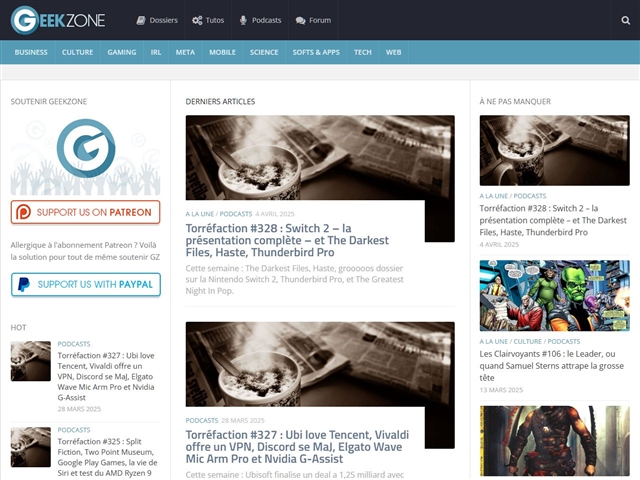Open Hot thumbnail for Torréfaction #327

31,361
